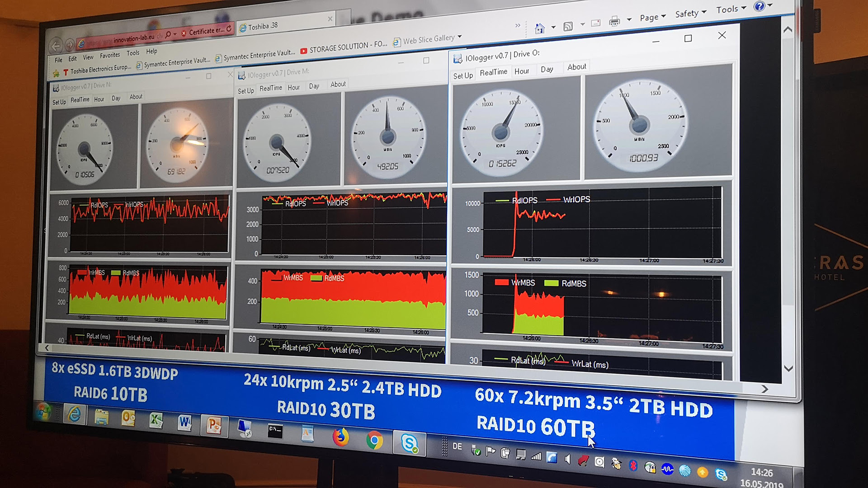Expand the Safety dropdown menu

click(690, 14)
